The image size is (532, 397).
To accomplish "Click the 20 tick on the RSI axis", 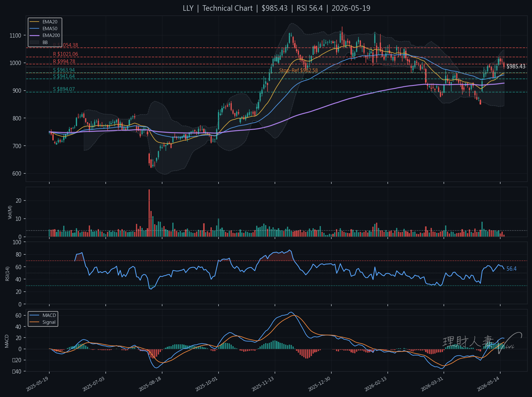I will click(x=18, y=292).
